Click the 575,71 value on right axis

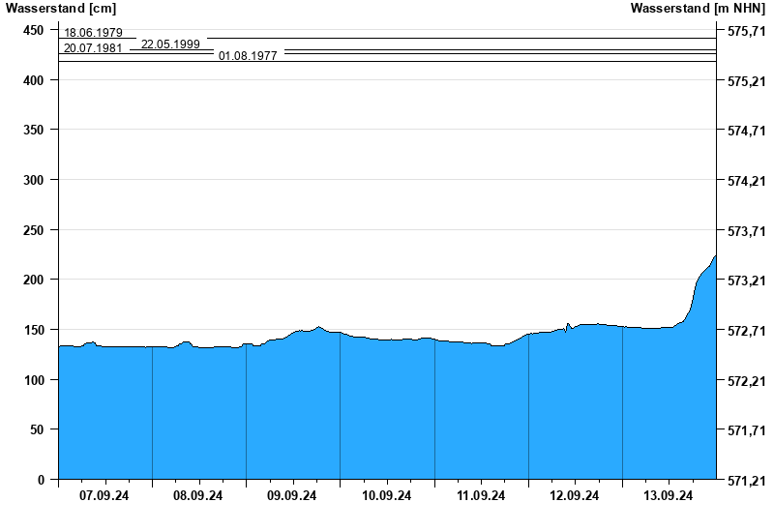pos(745,32)
